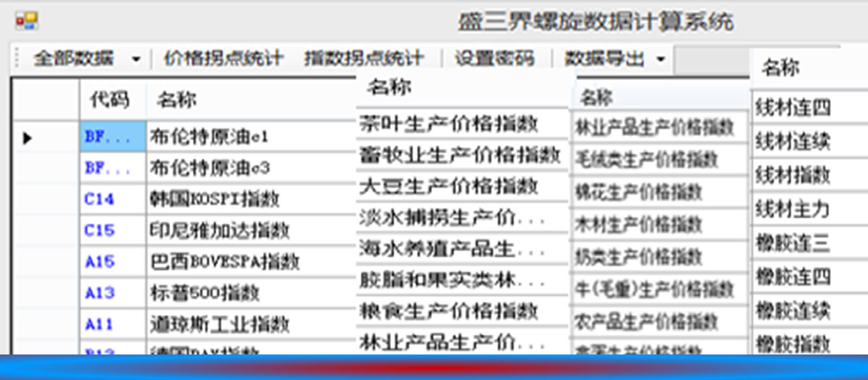
Task: Open the 全部数据 toolbar button
Action: point(74,58)
